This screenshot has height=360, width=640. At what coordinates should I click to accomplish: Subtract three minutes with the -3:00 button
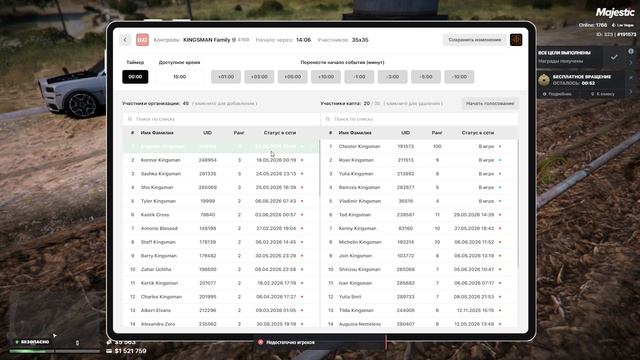pyautogui.click(x=393, y=77)
